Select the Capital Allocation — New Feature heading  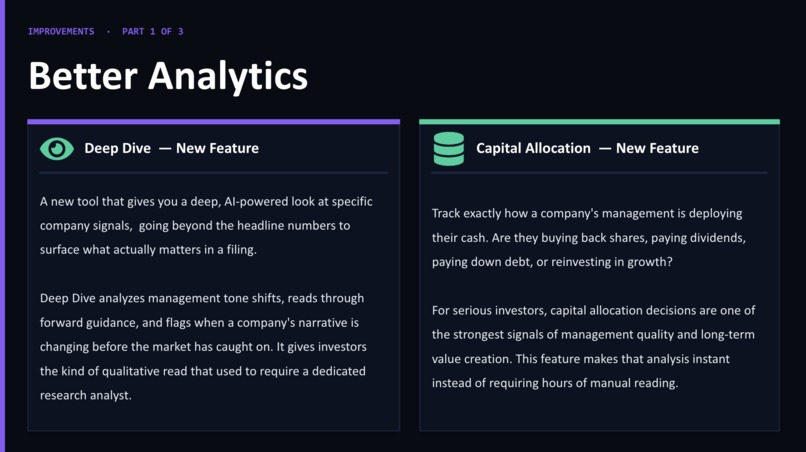click(587, 148)
